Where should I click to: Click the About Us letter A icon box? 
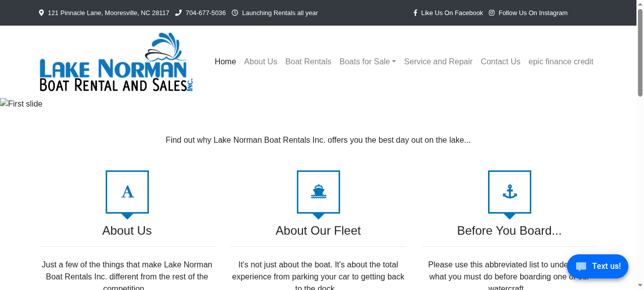click(127, 192)
